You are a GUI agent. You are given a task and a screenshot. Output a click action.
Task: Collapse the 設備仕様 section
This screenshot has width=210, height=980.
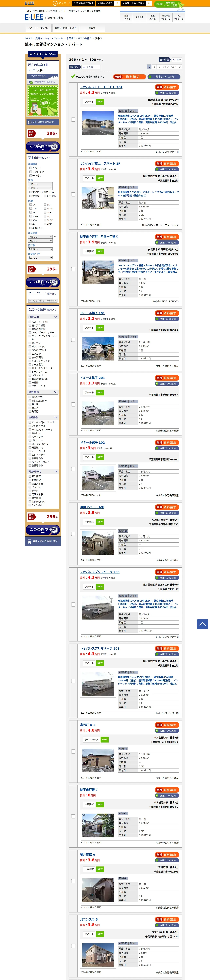(43, 417)
